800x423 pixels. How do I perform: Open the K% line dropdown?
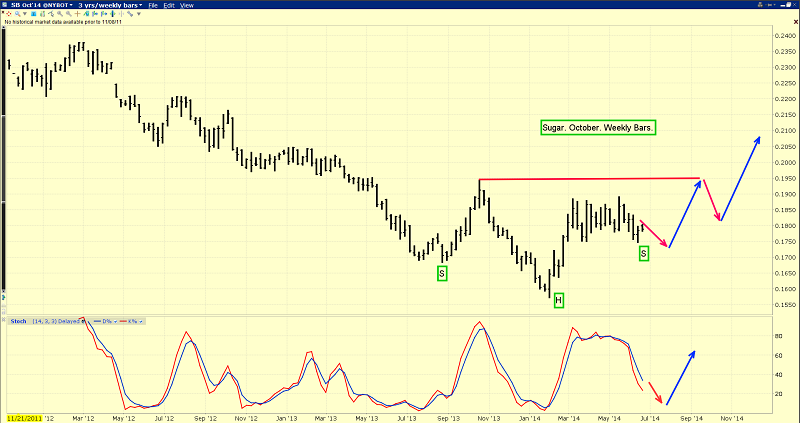pos(141,321)
